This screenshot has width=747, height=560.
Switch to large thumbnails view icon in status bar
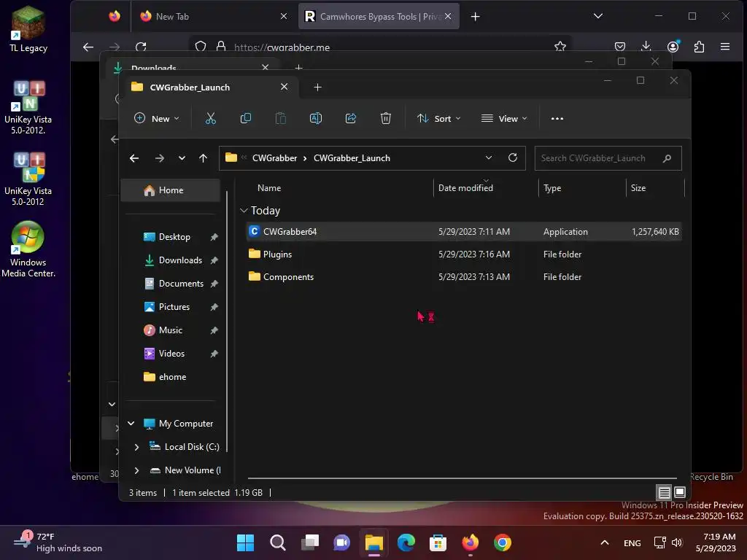(x=680, y=492)
